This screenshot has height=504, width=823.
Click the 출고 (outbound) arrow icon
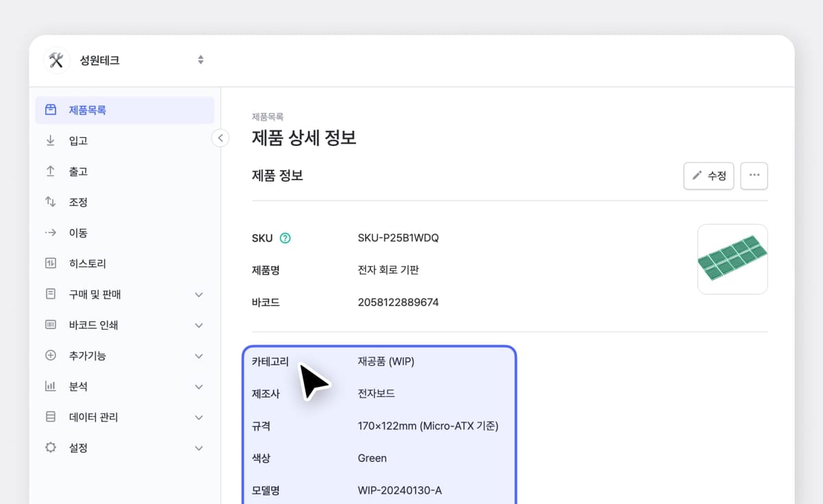tap(50, 171)
